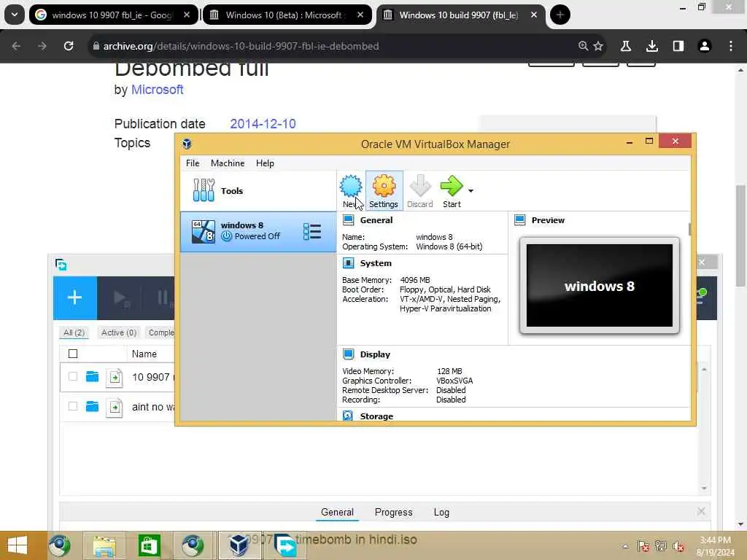Click the folder icon for 10 9907
Screen dimensions: 747x560
click(93, 377)
